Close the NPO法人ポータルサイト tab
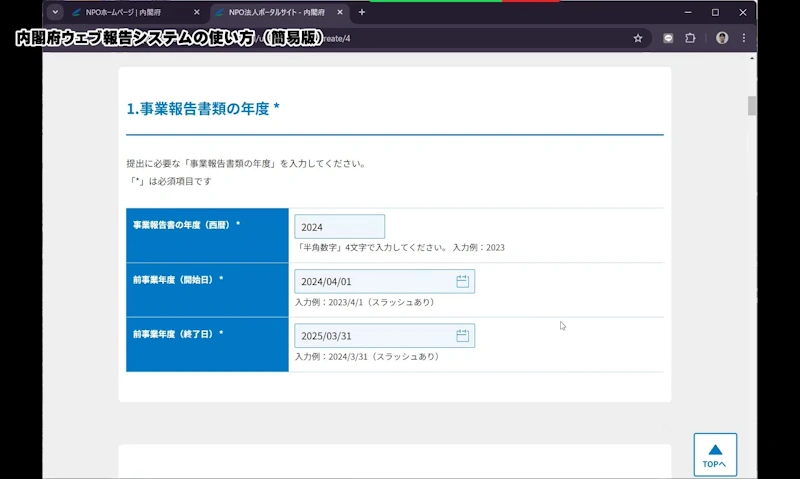The height and width of the screenshot is (479, 800). point(342,12)
